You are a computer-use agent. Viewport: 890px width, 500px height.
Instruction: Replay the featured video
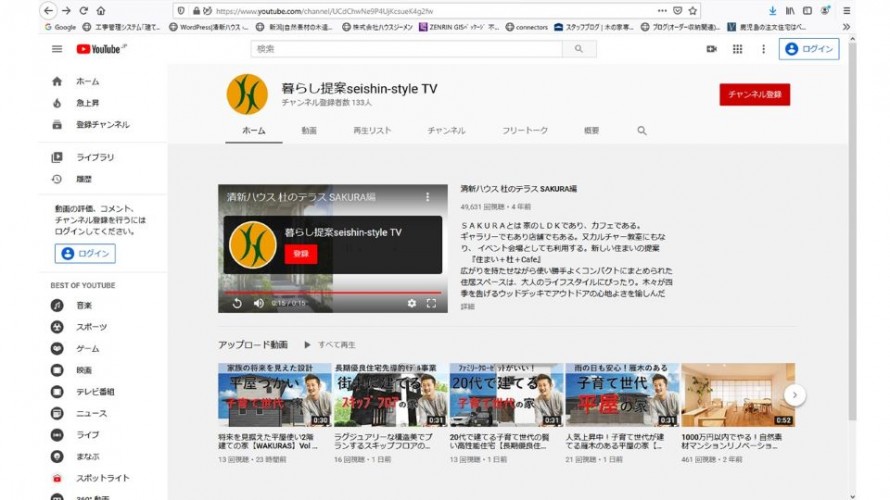click(237, 303)
